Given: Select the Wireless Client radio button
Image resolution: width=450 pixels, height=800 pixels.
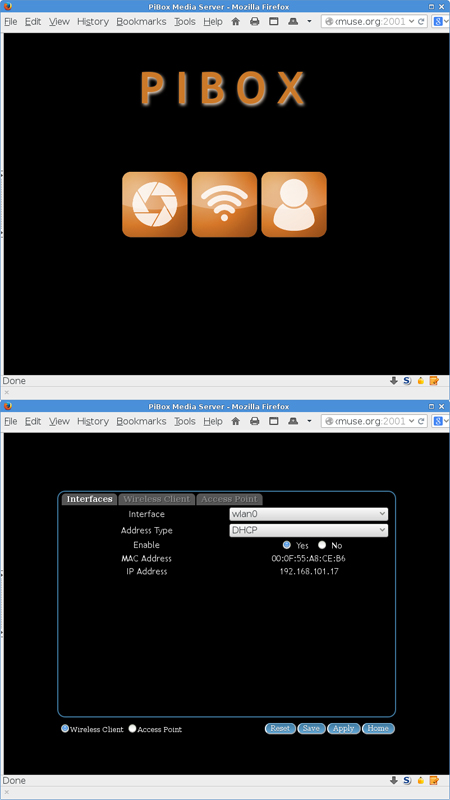Looking at the screenshot, I should click(x=65, y=729).
